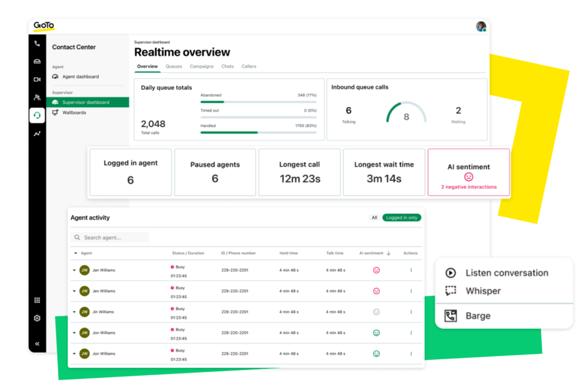Click the Barge phone icon
The image size is (588, 392).
pos(451,316)
